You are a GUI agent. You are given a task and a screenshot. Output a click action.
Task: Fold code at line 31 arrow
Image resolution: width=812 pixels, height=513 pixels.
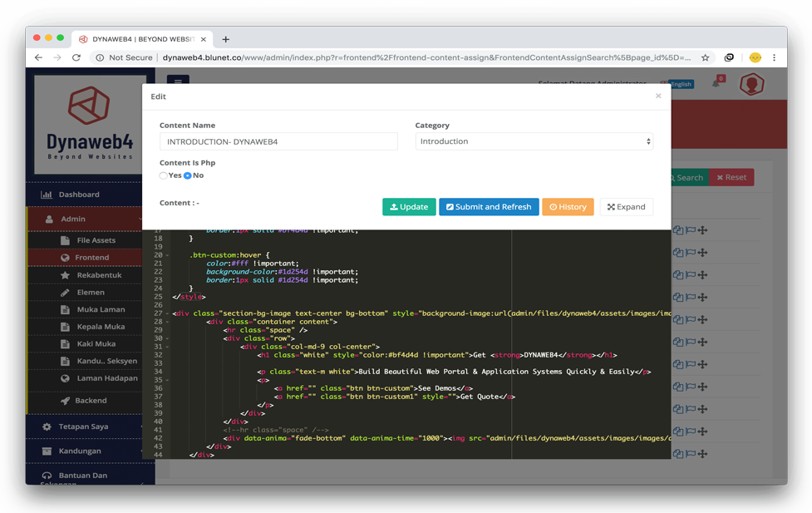(x=167, y=347)
